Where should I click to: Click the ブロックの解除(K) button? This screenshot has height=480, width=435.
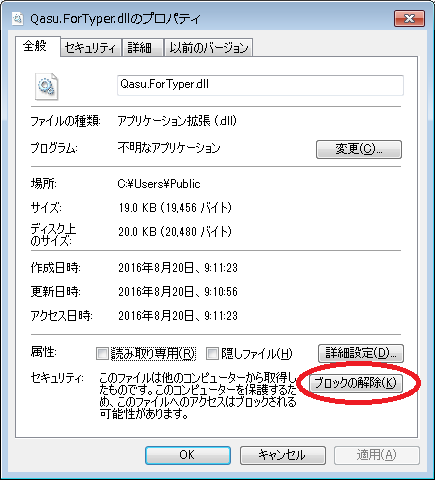pyautogui.click(x=356, y=383)
